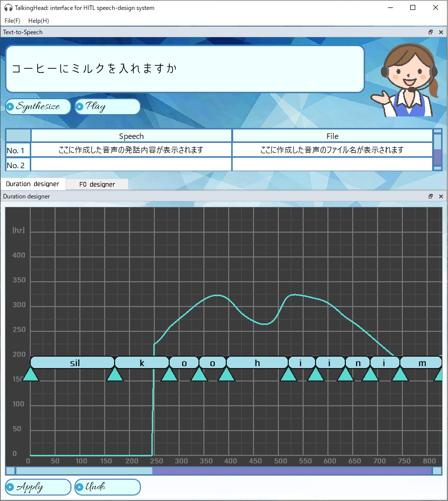Close the Text-to-Speech panel

coord(441,32)
